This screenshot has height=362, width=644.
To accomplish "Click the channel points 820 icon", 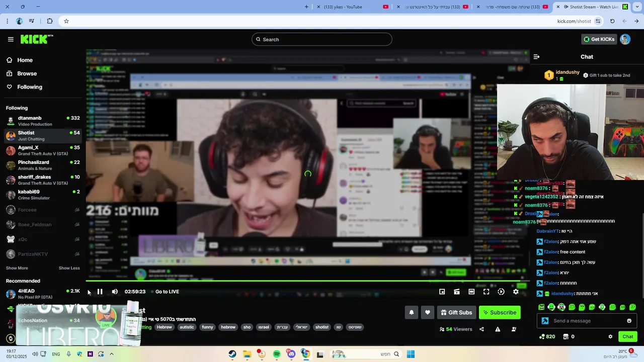I will 547,336.
